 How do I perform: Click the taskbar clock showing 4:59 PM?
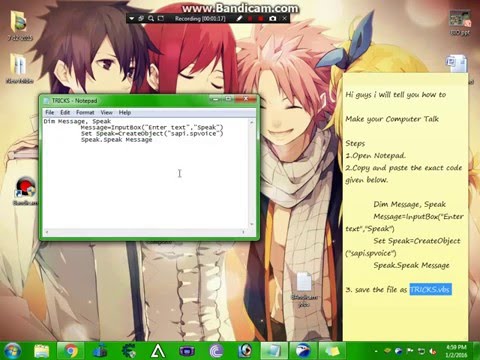(x=456, y=351)
